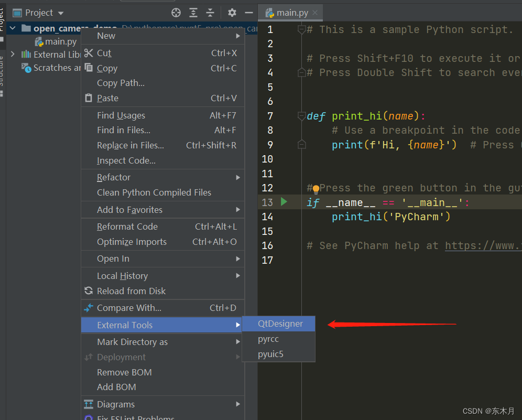Expand the Local History submenu

(163, 275)
